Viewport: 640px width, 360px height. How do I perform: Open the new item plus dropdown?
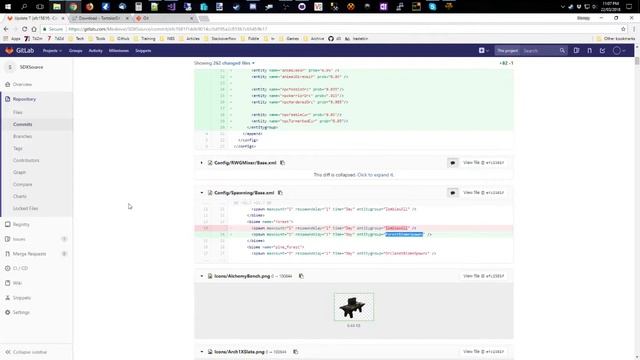484,51
